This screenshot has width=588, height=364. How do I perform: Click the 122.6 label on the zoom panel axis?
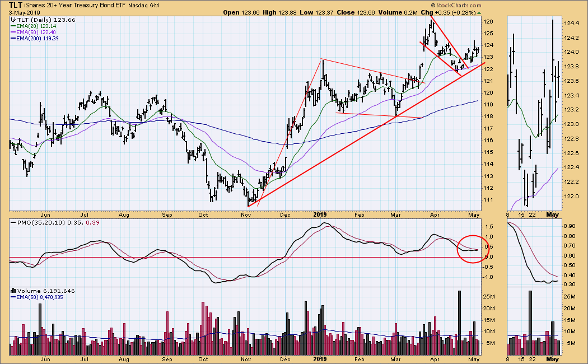point(572,153)
